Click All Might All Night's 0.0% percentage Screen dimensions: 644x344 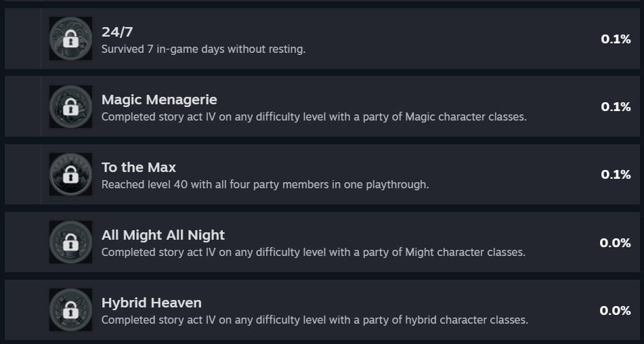pyautogui.click(x=615, y=242)
